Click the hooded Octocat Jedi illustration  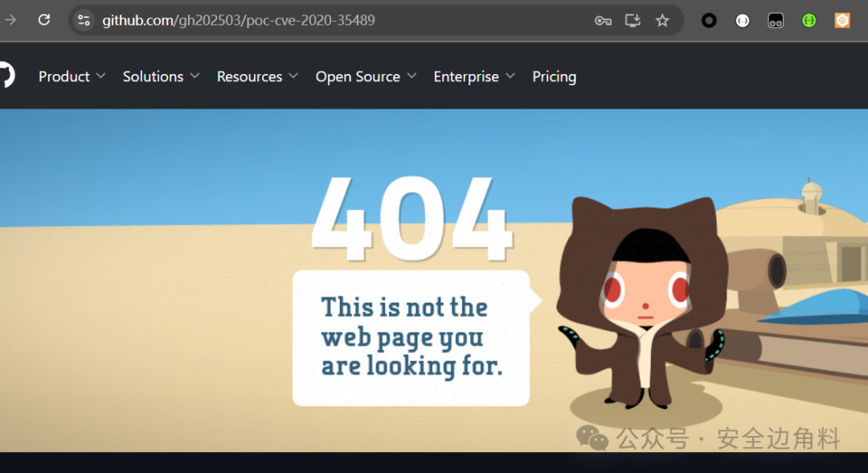pyautogui.click(x=642, y=302)
